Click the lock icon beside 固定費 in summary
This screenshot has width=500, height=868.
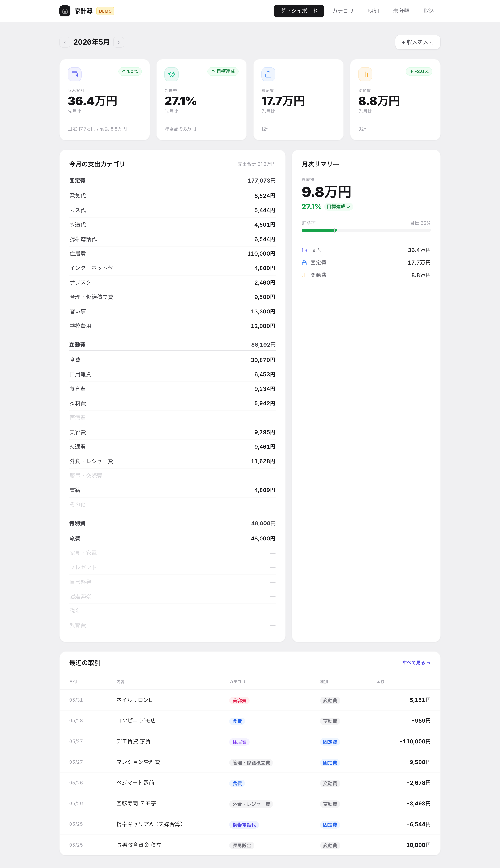304,263
